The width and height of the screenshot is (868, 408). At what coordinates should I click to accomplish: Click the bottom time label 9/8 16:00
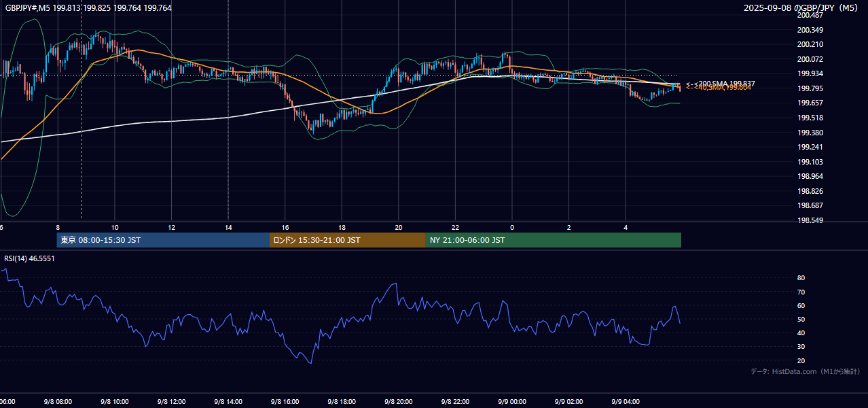(285, 401)
